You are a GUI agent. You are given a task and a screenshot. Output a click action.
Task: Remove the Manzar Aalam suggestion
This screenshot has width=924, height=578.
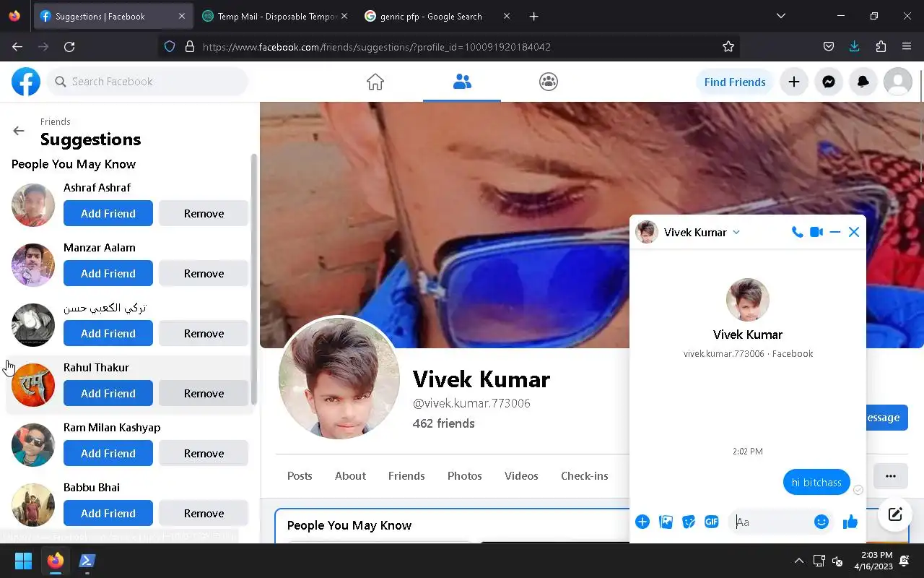pyautogui.click(x=204, y=273)
